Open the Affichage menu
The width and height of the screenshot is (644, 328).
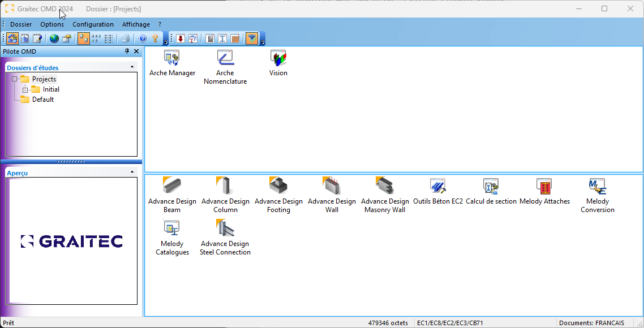pyautogui.click(x=136, y=24)
